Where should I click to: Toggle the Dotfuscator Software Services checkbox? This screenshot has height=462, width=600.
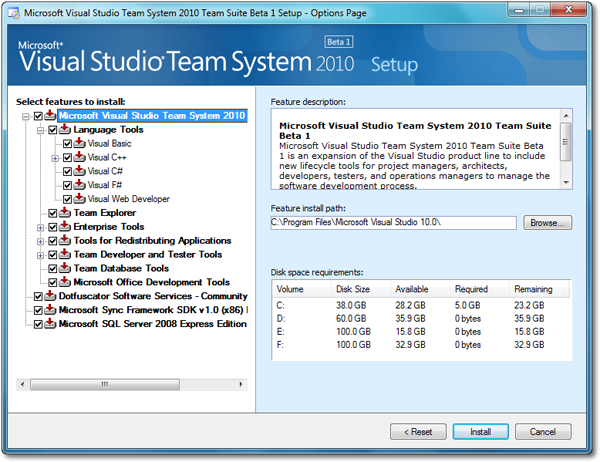pos(38,297)
